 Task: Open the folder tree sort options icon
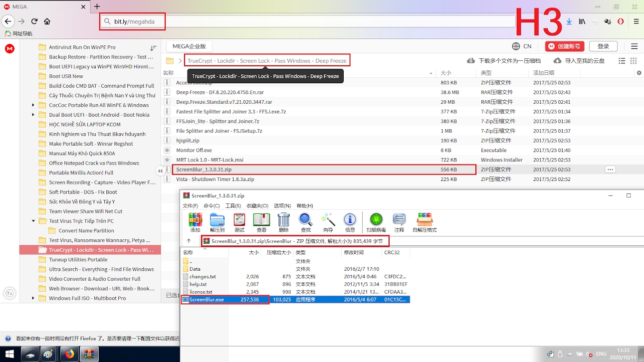click(x=154, y=48)
